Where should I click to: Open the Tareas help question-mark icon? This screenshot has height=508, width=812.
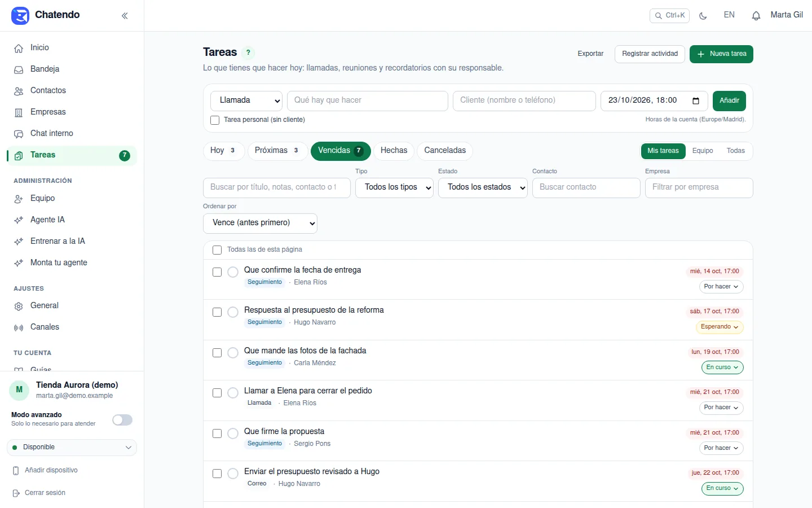(248, 52)
